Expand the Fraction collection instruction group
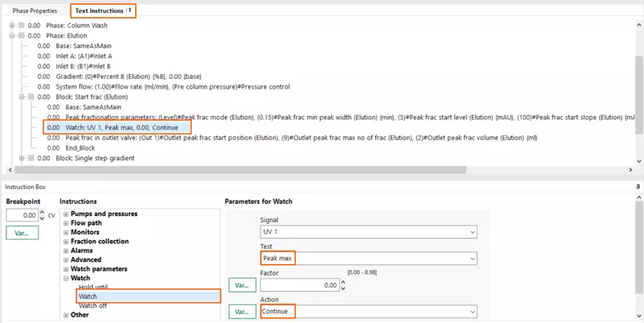This screenshot has height=323, width=644. [x=65, y=241]
